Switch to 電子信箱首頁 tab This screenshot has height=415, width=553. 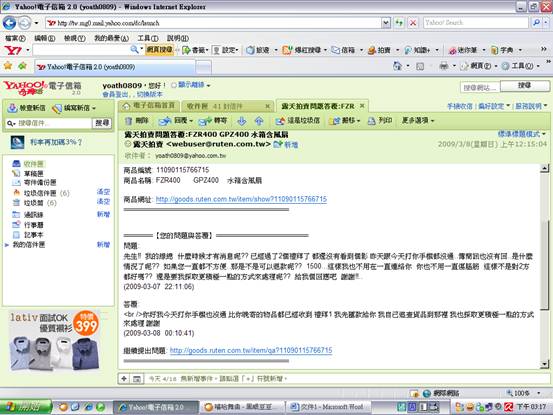tap(150, 105)
